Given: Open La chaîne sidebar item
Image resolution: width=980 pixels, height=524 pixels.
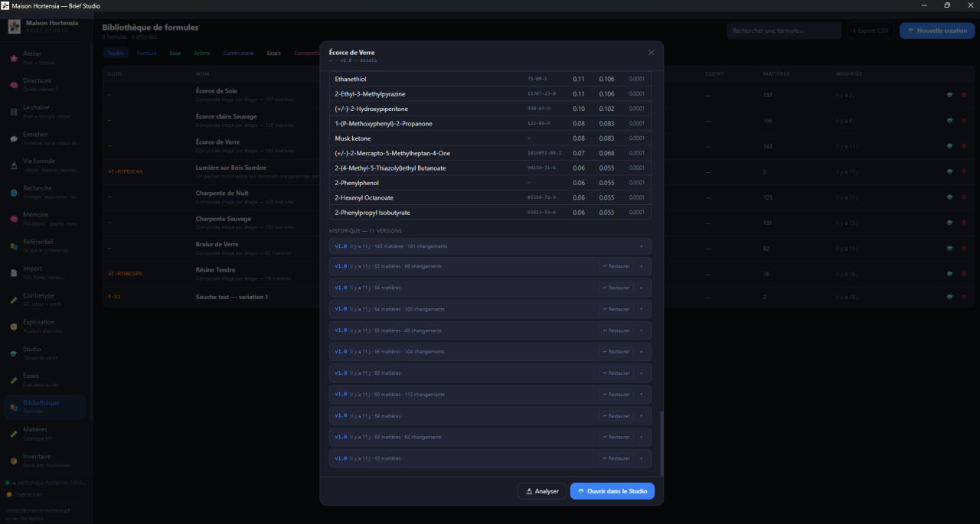Looking at the screenshot, I should 44,112.
